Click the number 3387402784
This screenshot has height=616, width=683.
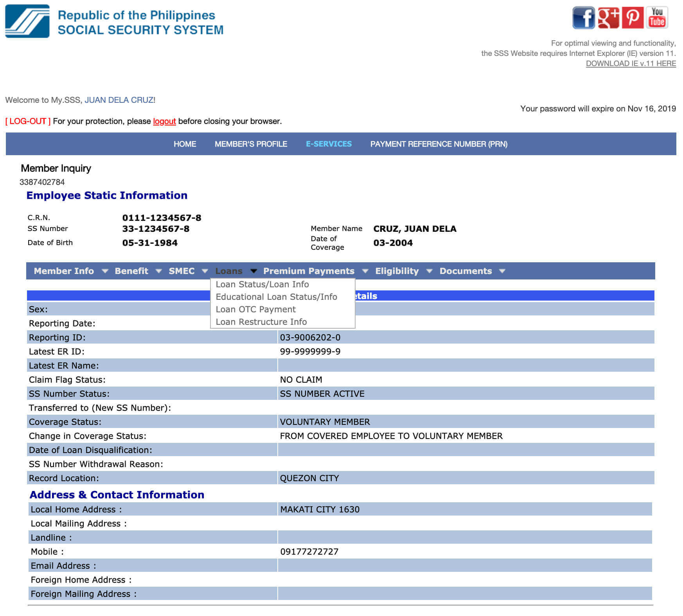pyautogui.click(x=42, y=182)
